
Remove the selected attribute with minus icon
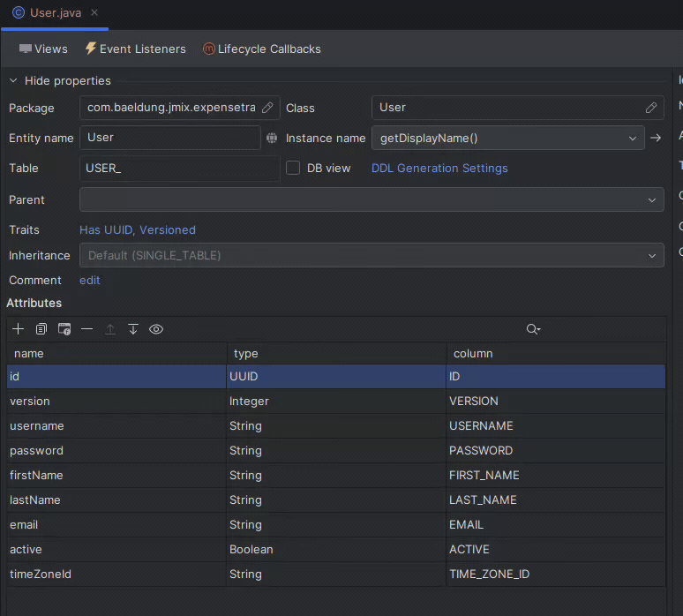click(x=86, y=329)
